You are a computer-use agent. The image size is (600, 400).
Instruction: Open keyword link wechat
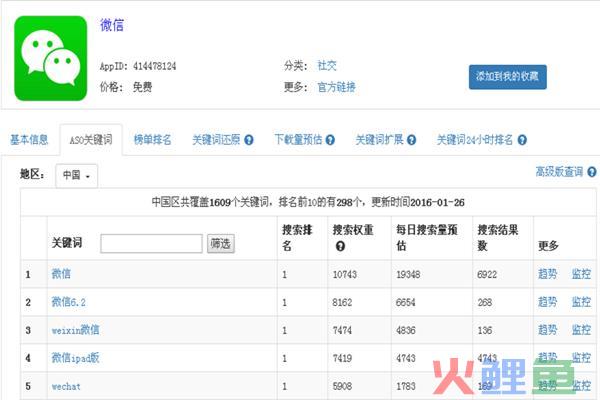tap(66, 386)
